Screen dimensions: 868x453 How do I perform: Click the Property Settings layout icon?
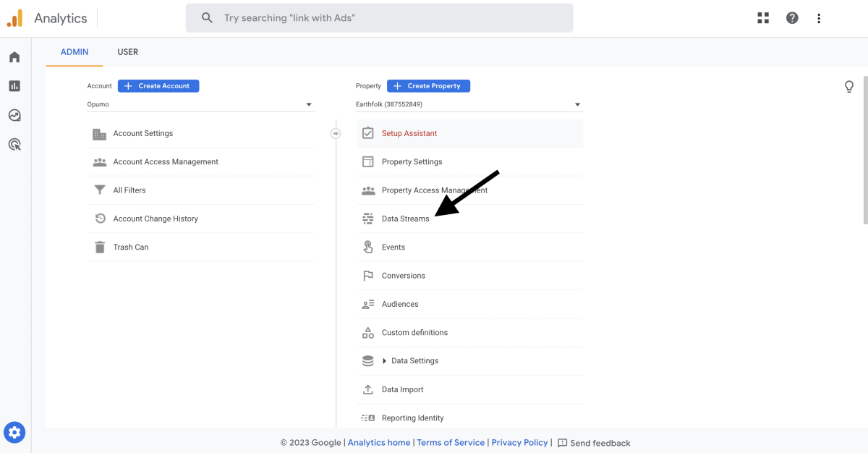(368, 162)
